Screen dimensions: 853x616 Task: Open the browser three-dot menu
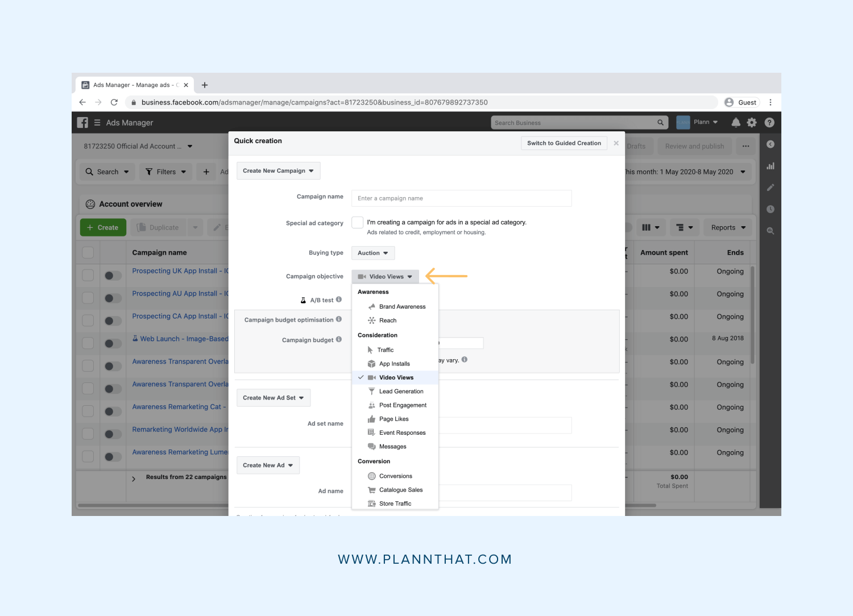[771, 102]
